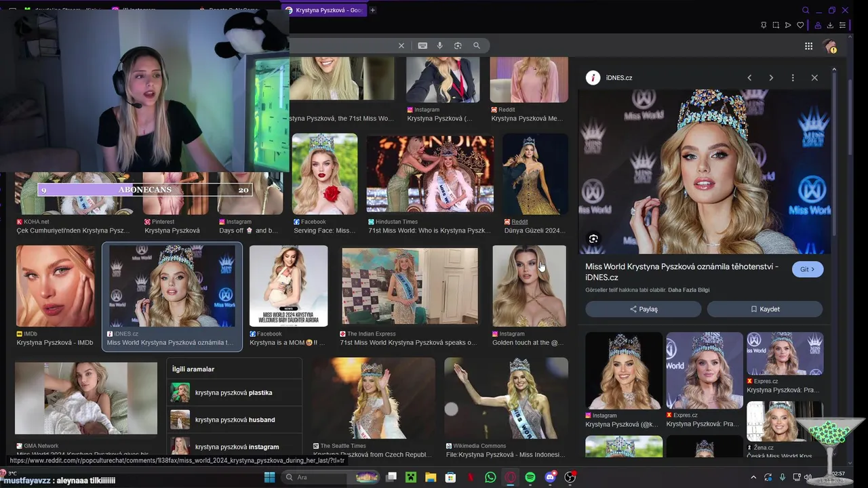Open the Wikimedia Commons result thumbnail

click(x=506, y=398)
